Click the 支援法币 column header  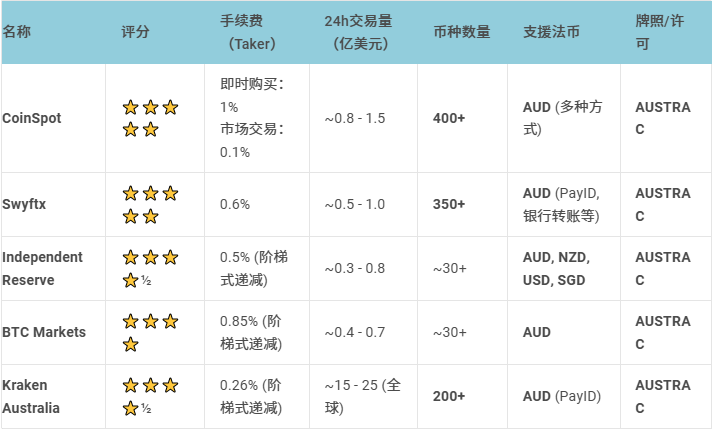pyautogui.click(x=551, y=32)
